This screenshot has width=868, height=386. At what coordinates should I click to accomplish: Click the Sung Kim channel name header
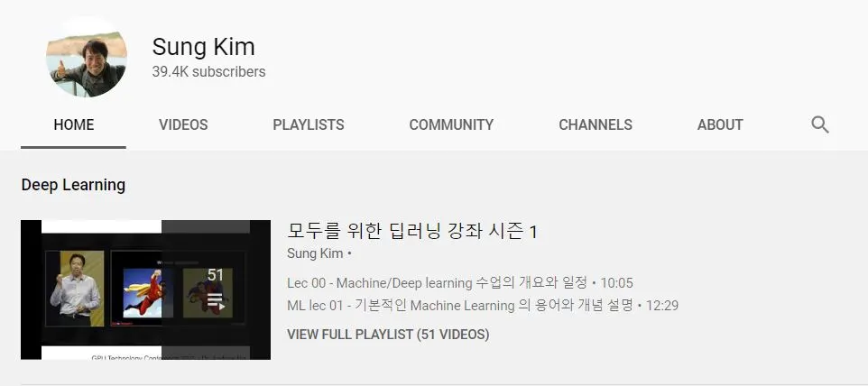tap(203, 47)
